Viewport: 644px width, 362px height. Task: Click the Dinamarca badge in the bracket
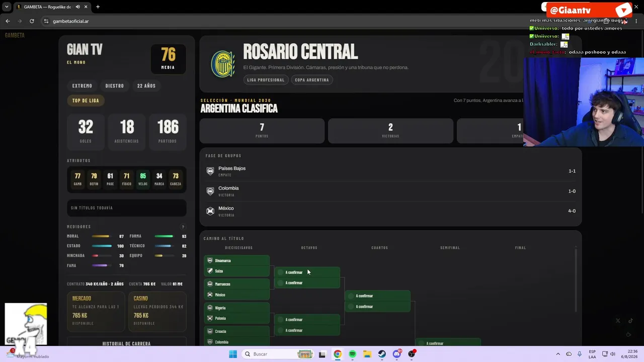pos(210,260)
